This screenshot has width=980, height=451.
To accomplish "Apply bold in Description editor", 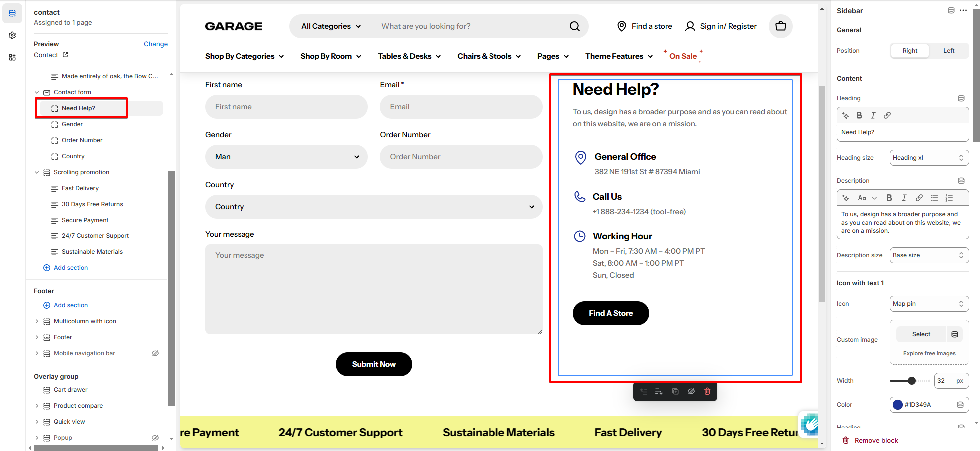I will (x=889, y=198).
